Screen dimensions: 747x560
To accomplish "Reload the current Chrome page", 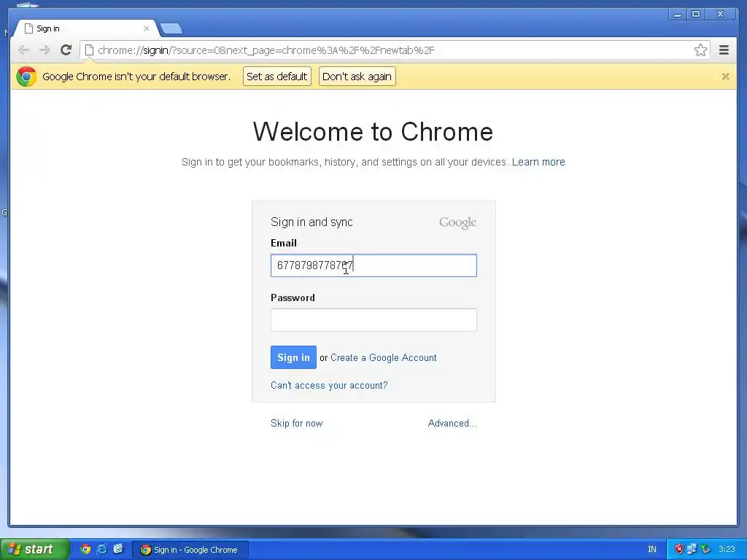I will coord(66,50).
